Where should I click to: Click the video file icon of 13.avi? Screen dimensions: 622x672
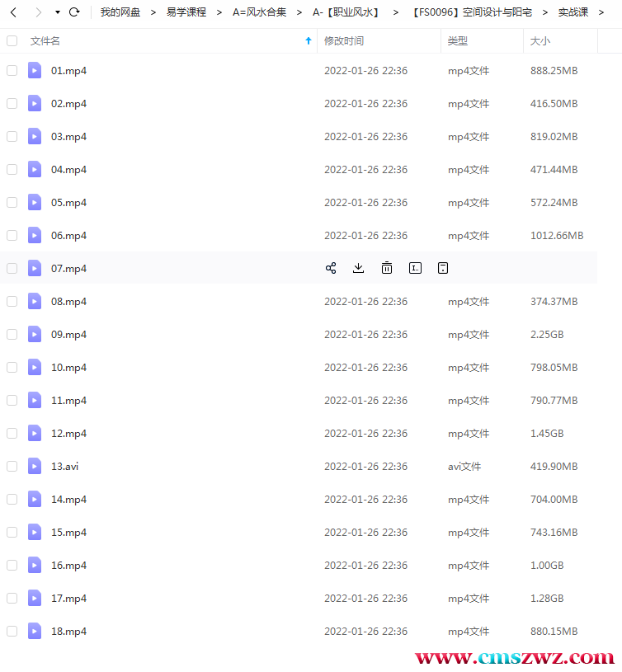(x=35, y=466)
